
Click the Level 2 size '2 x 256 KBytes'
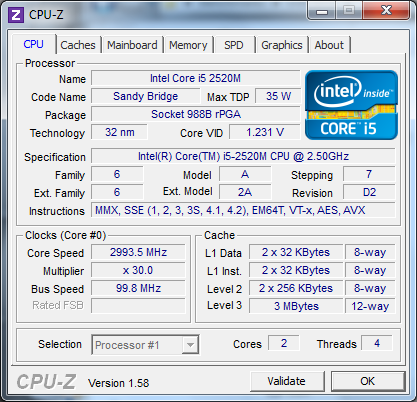click(296, 288)
